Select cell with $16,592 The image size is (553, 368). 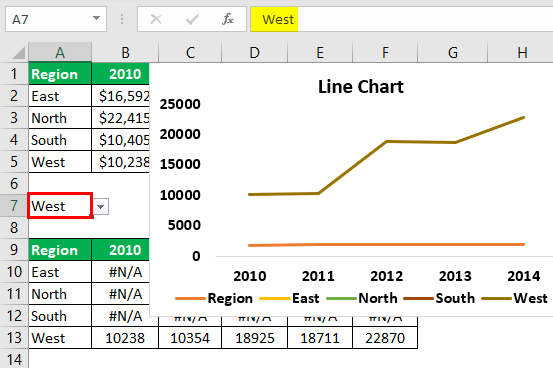(121, 96)
